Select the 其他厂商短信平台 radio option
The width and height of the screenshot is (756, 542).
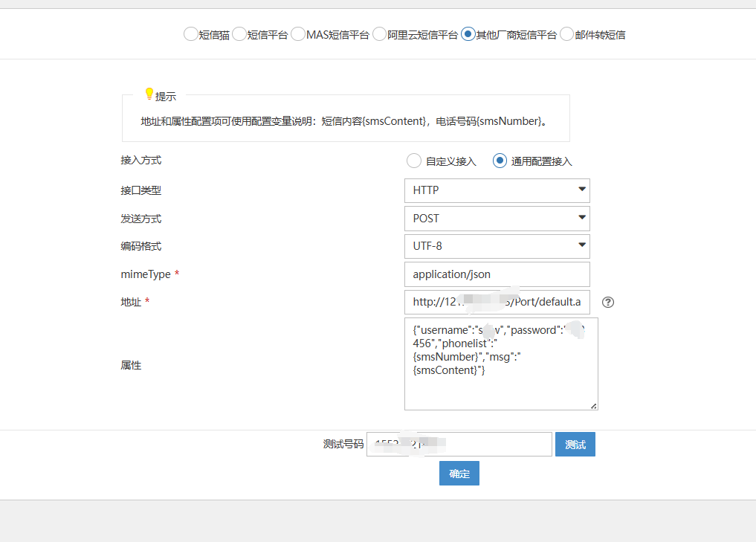[x=468, y=34]
